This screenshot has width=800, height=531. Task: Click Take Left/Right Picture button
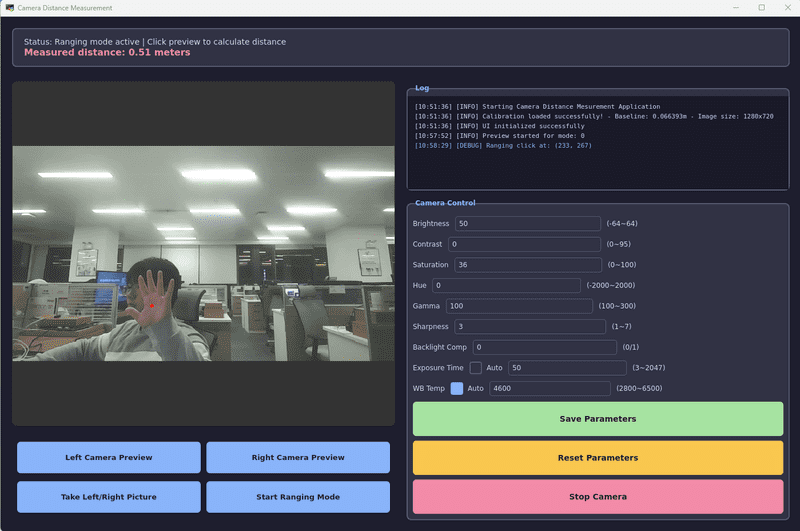[109, 497]
